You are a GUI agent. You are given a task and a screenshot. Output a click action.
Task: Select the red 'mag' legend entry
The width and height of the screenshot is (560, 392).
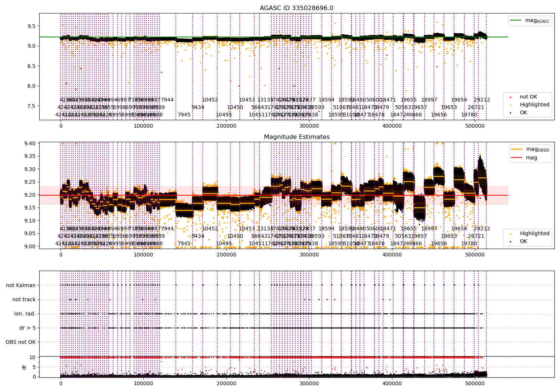point(525,158)
